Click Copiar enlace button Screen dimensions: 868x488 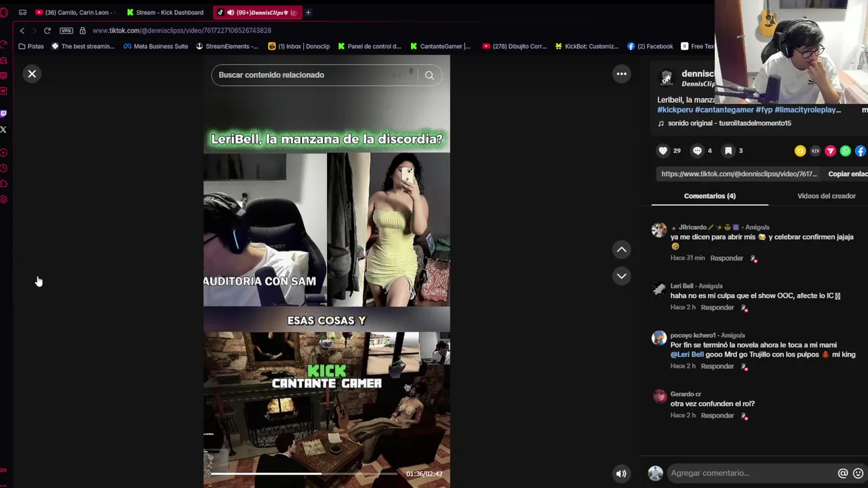pos(847,174)
